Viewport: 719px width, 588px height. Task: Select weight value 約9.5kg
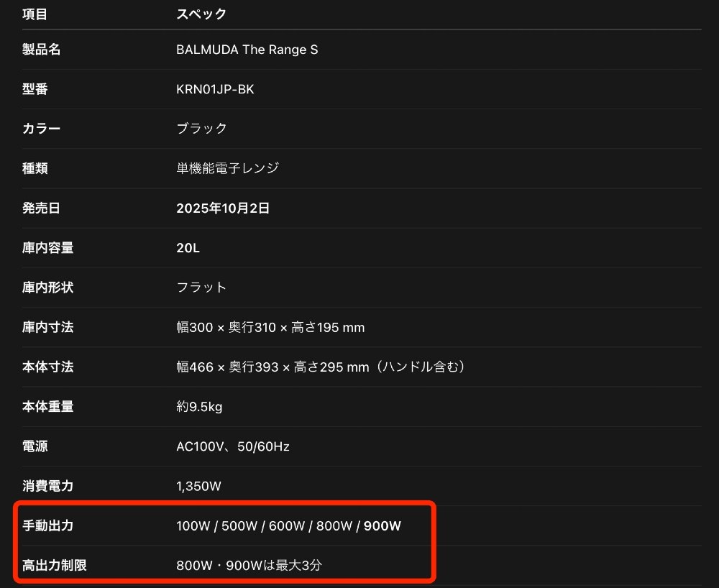pos(199,407)
